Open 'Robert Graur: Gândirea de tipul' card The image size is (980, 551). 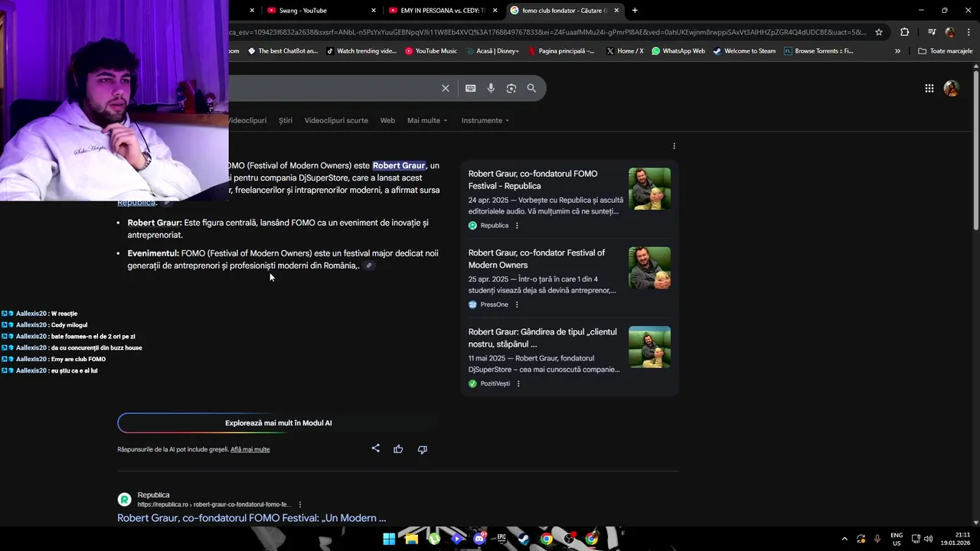coord(543,338)
